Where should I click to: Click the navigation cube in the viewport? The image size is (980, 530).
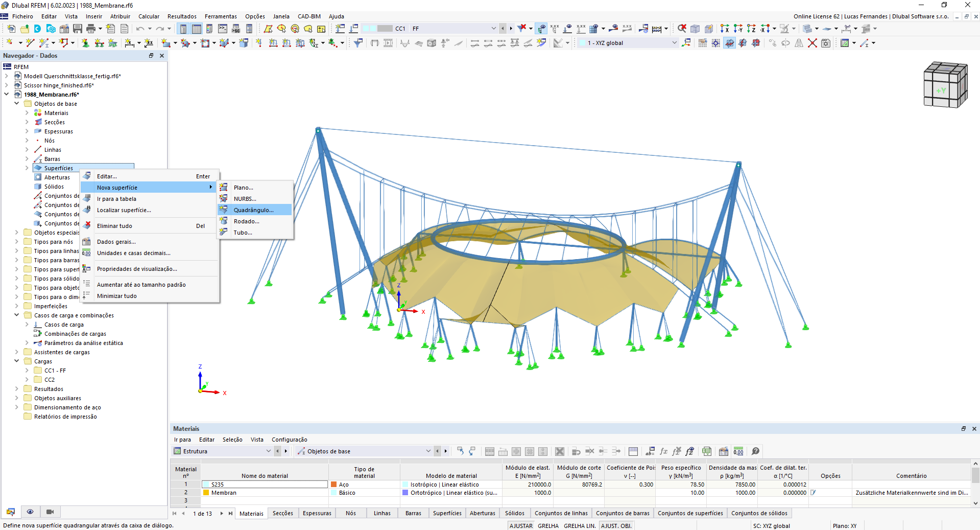pos(946,84)
